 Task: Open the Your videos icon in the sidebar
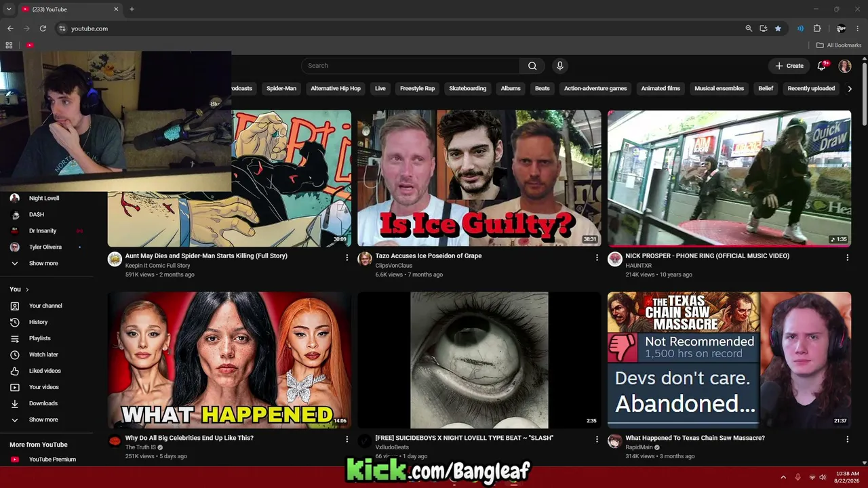[14, 387]
